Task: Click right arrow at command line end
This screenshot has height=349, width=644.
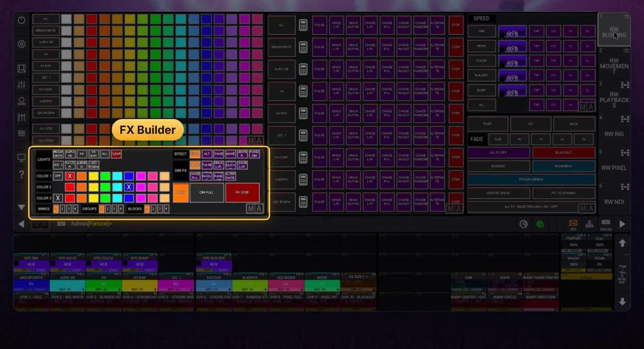Action: click(623, 224)
